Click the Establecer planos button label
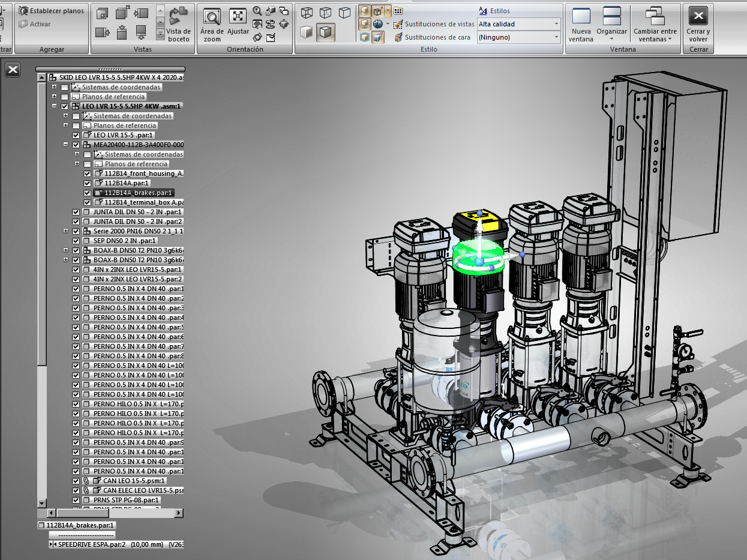Viewport: 747px width, 560px height. 57,11
